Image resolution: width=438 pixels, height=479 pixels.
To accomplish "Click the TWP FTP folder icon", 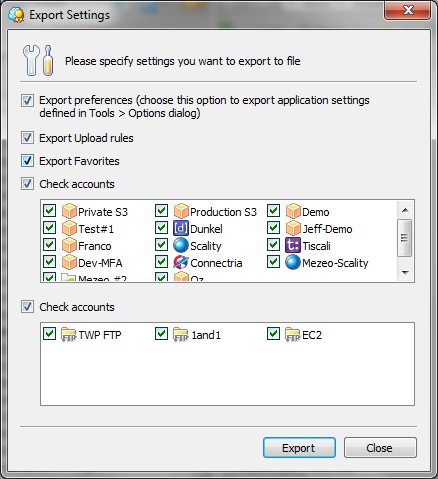I will click(69, 335).
